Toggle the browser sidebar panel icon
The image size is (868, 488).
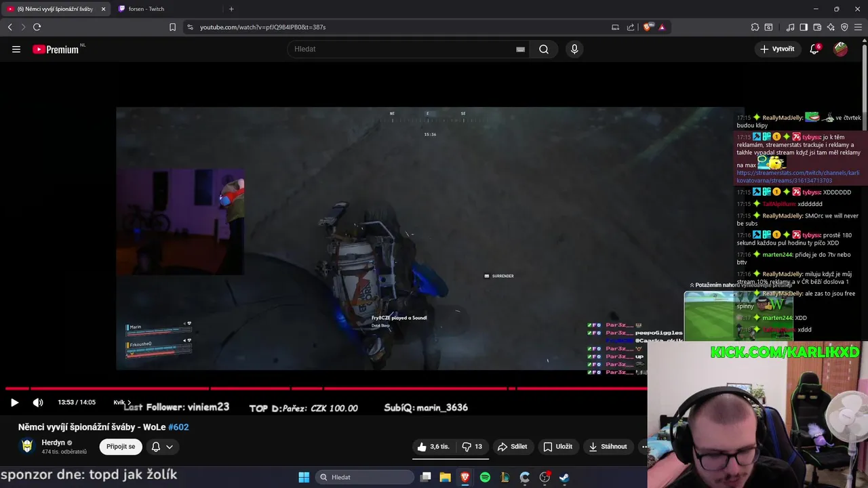(804, 27)
